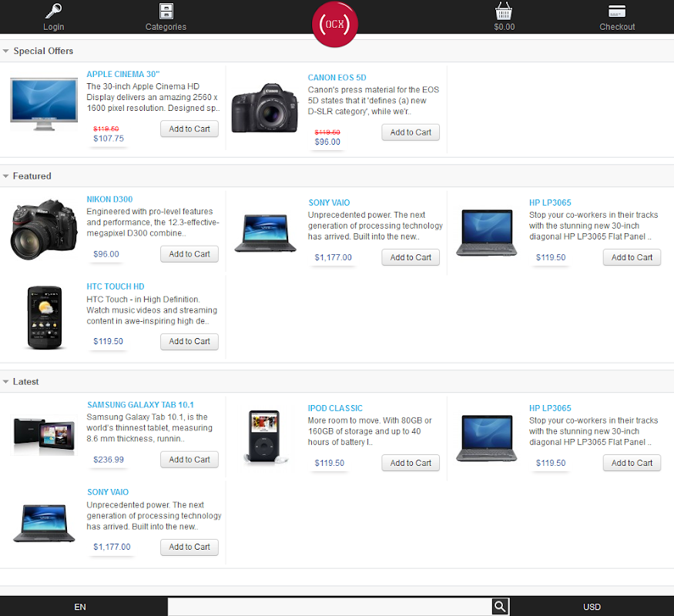Click the Login label in header
Screen dimensions: 674x616
[54, 27]
